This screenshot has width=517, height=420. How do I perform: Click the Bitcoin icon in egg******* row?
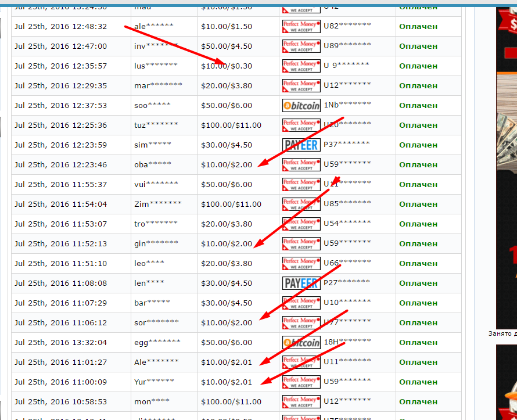click(x=301, y=342)
